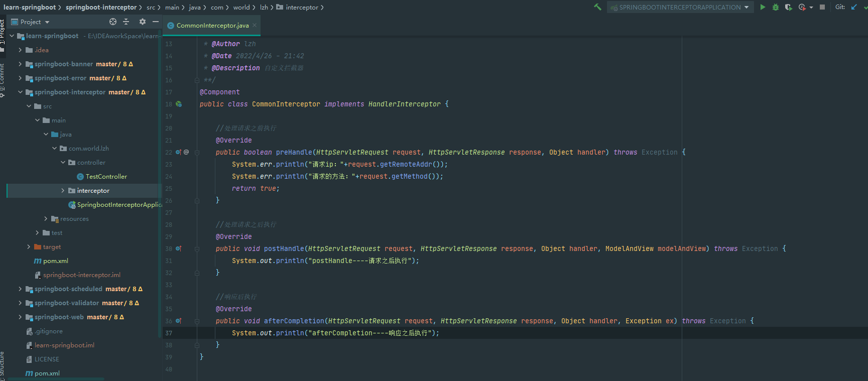Fold the postHandle method at line 30
This screenshot has width=868, height=381.
(x=197, y=248)
